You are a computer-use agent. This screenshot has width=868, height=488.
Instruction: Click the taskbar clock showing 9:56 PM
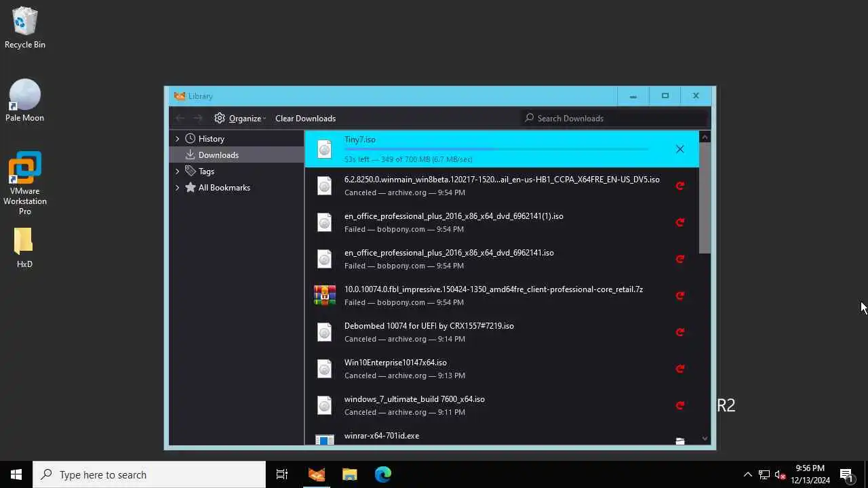tap(810, 474)
